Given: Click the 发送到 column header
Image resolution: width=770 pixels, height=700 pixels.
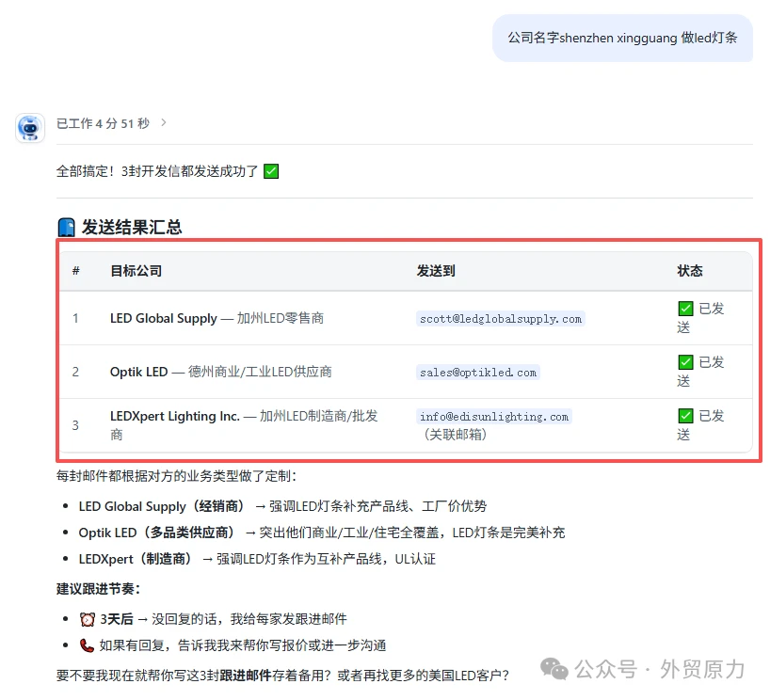Looking at the screenshot, I should (436, 271).
